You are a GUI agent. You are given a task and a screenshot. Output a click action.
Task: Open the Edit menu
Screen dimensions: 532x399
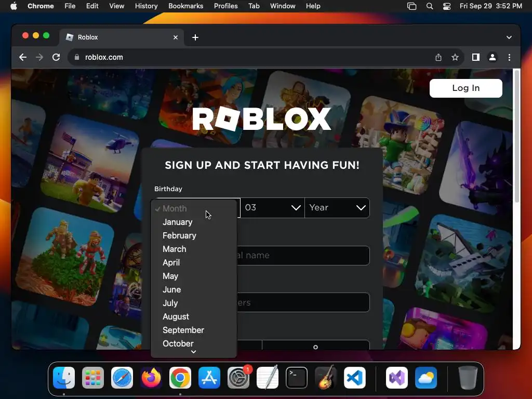point(92,6)
